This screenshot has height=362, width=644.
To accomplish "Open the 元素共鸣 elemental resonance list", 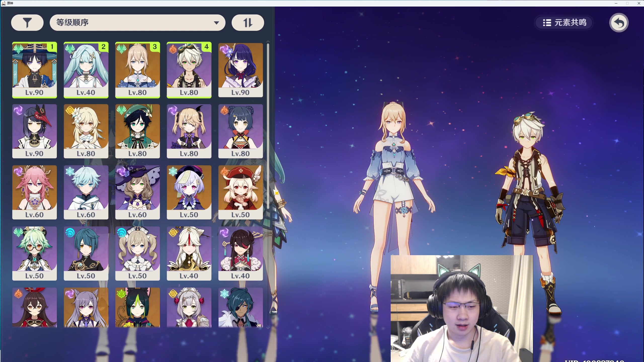I will [564, 23].
